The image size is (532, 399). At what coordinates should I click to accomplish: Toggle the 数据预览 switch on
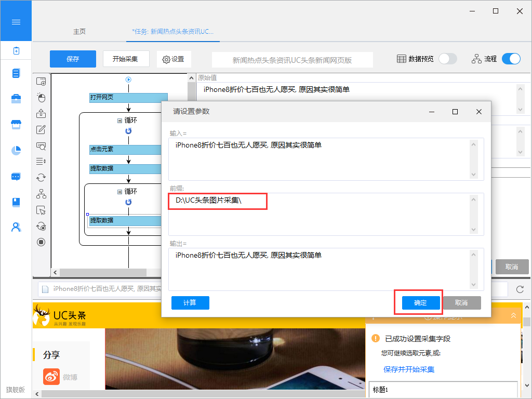[x=447, y=59]
